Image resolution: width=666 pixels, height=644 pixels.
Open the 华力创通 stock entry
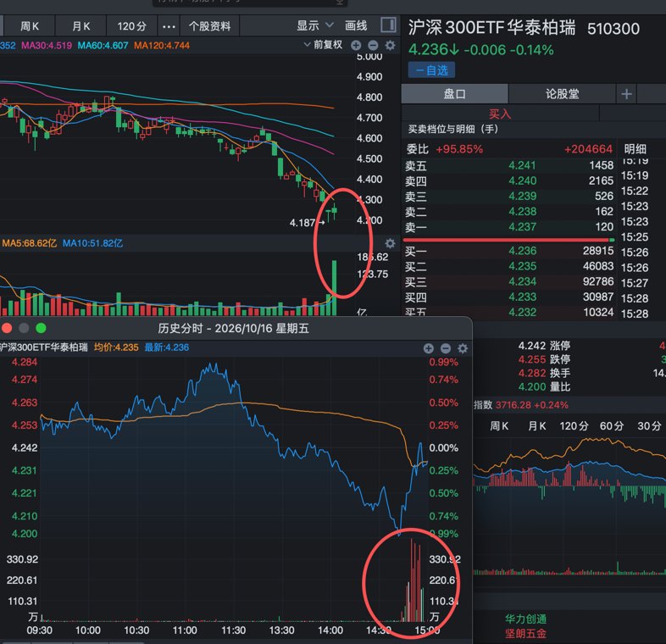(525, 619)
